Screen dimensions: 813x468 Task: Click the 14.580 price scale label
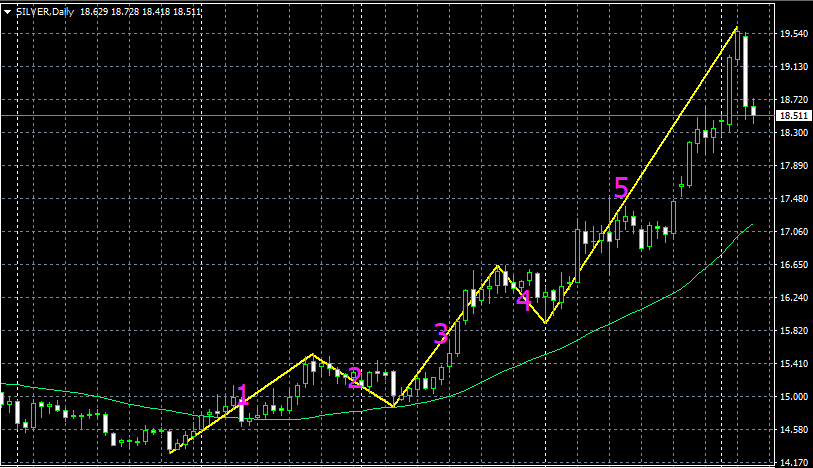tap(794, 429)
